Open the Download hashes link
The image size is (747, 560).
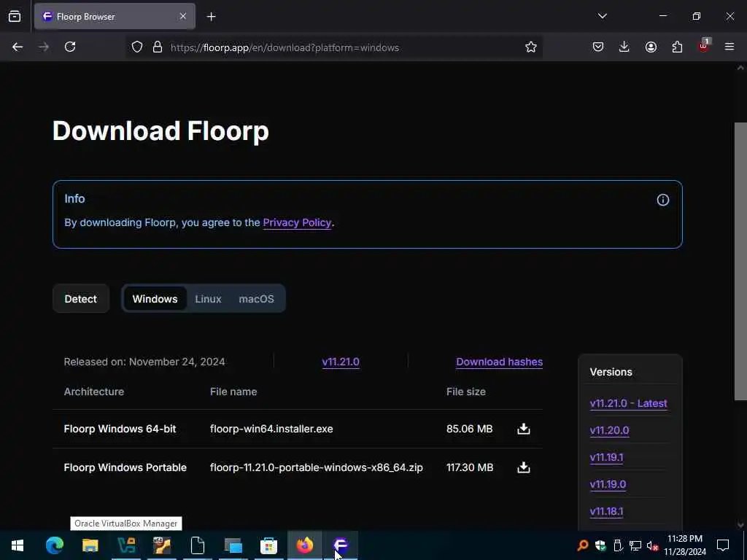point(499,362)
